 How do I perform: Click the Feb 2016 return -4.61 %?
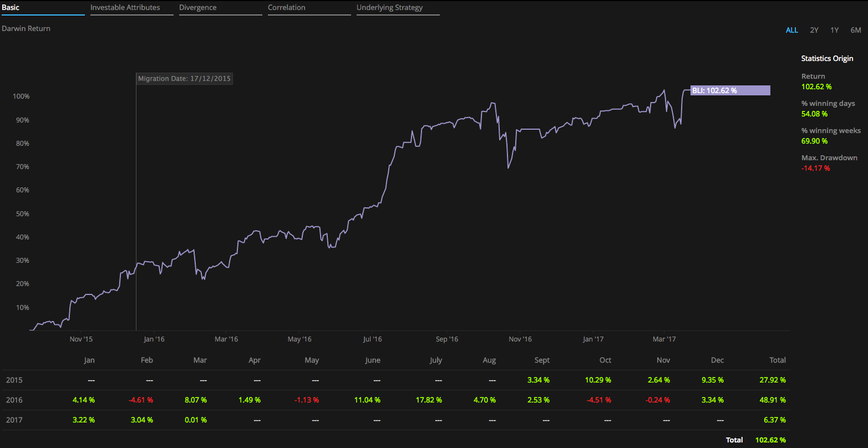141,400
